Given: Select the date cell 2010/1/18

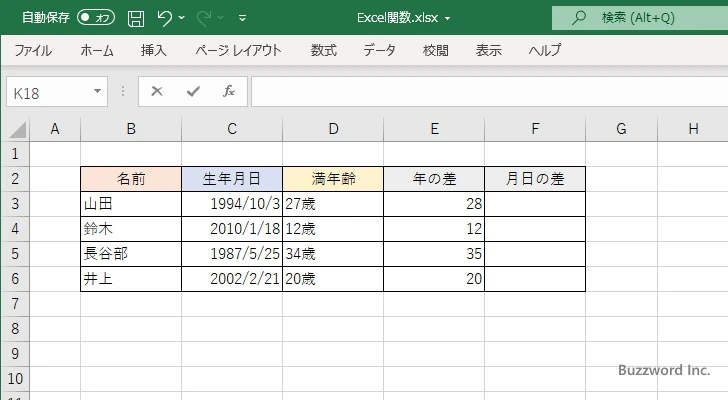Looking at the screenshot, I should pyautogui.click(x=232, y=229).
